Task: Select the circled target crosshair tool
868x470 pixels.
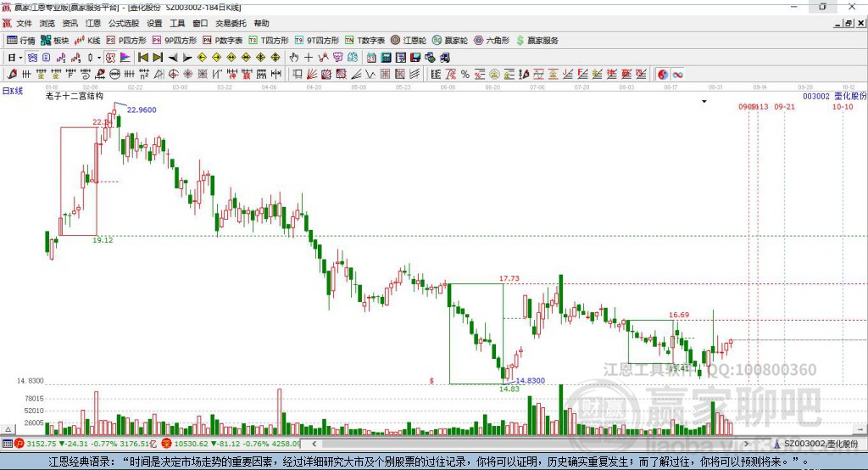Action: pyautogui.click(x=173, y=75)
